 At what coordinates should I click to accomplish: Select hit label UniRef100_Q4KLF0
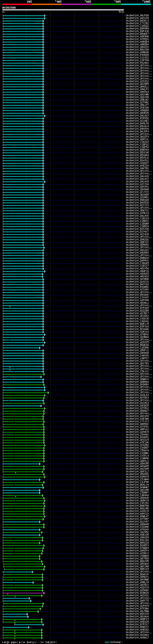pyautogui.click(x=137, y=89)
